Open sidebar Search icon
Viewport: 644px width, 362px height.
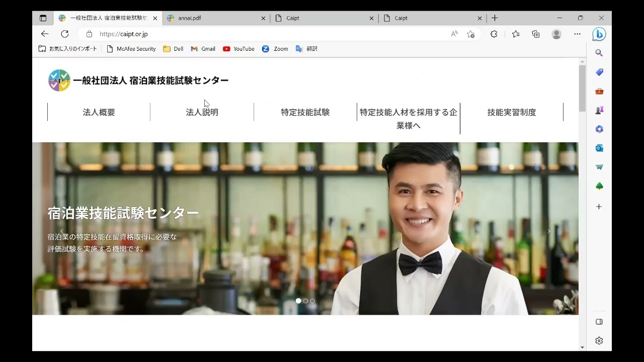(599, 53)
